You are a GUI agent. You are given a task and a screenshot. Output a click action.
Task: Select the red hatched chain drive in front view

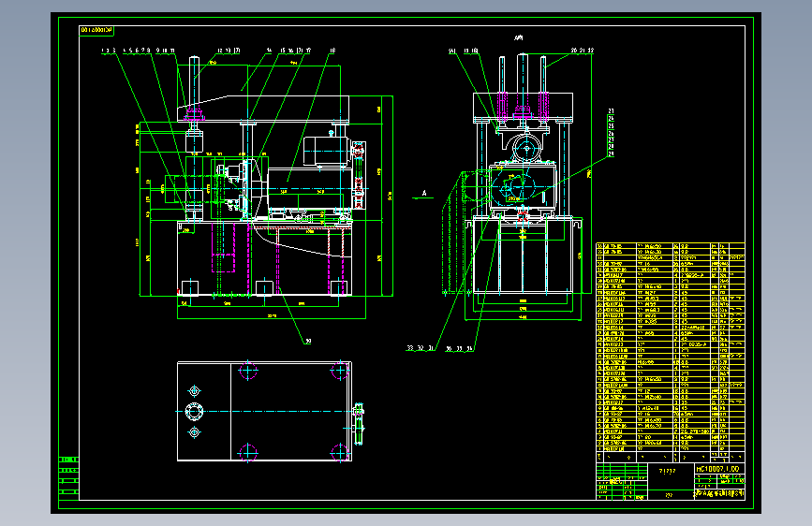(358, 175)
